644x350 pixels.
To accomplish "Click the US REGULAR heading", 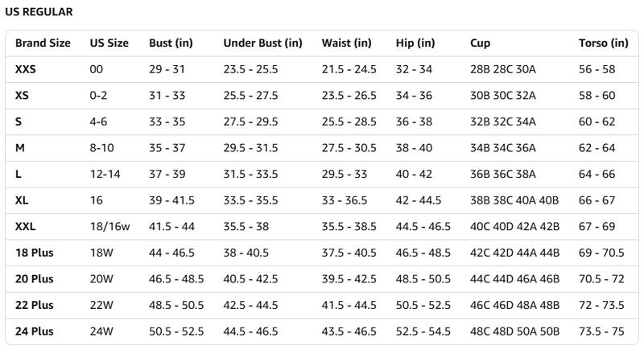I will 39,12.
